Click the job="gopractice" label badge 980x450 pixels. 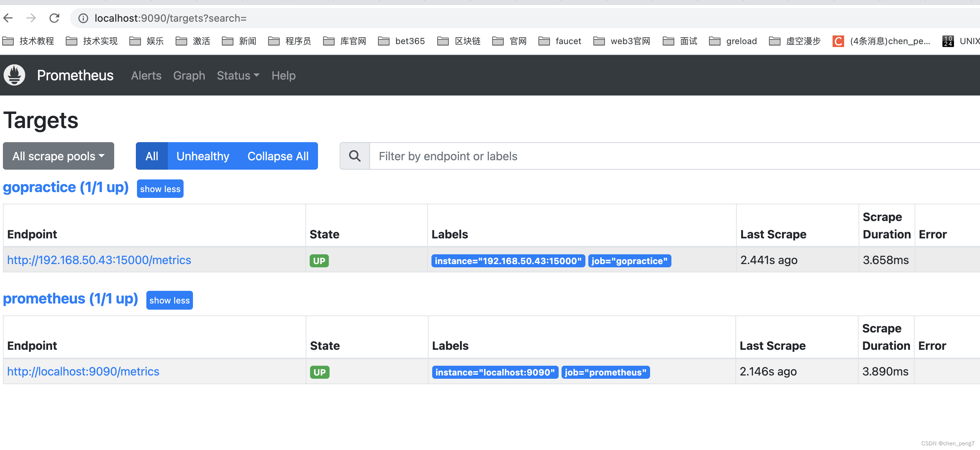629,261
